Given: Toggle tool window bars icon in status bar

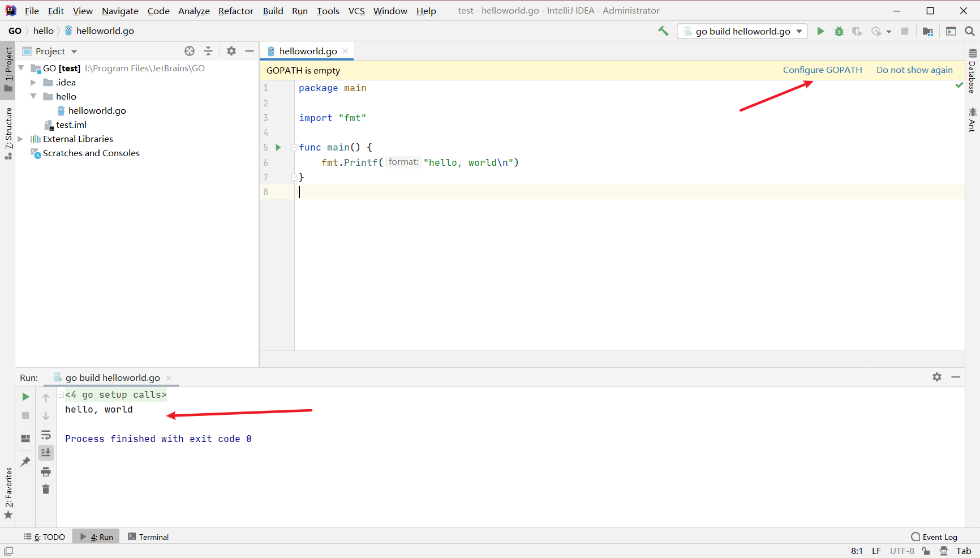Looking at the screenshot, I should click(x=8, y=551).
